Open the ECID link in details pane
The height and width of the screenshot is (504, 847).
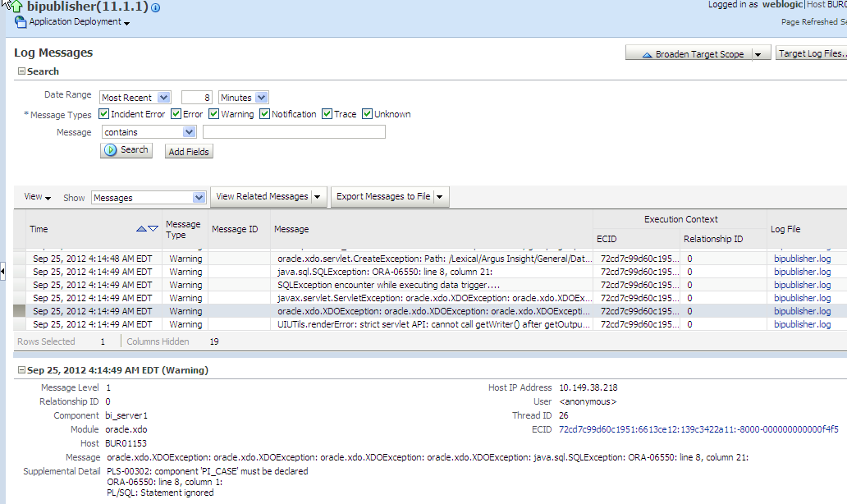point(698,429)
